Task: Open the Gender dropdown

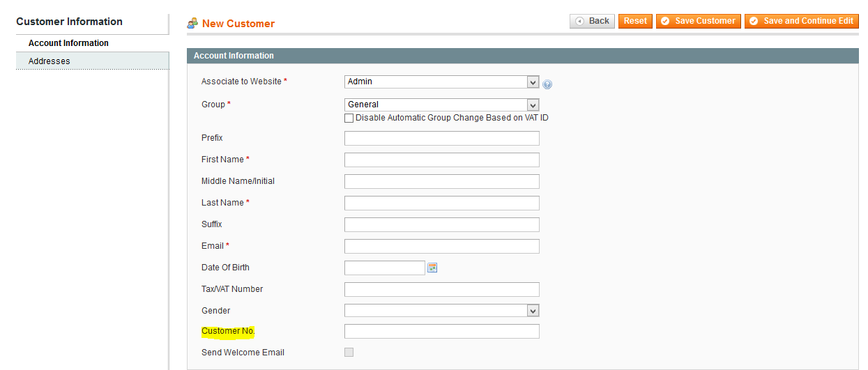Action: [x=442, y=311]
